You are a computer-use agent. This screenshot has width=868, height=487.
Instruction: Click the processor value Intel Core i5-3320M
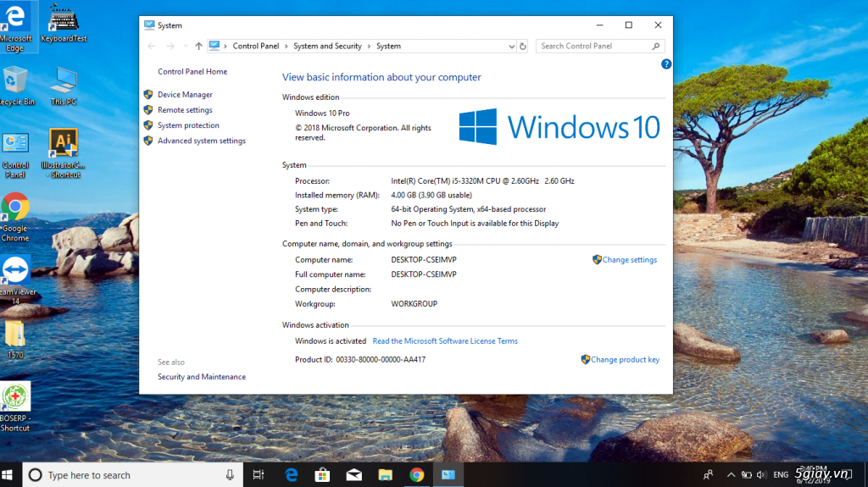click(482, 181)
